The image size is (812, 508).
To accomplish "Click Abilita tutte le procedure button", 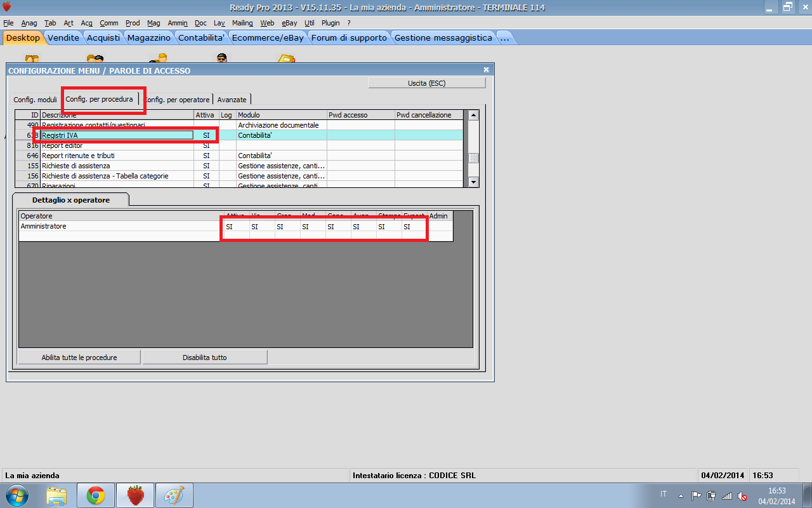I will point(79,358).
